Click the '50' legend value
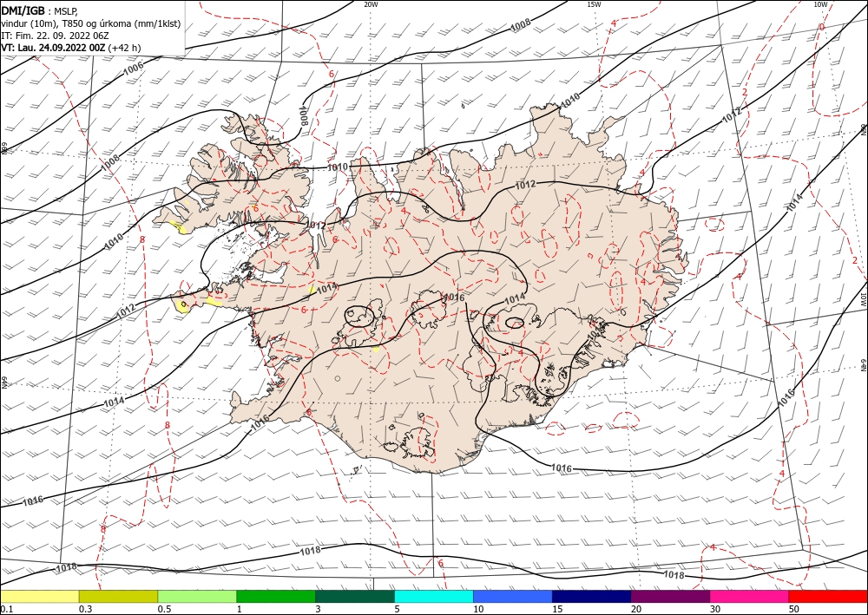868x615 pixels. pos(794,609)
